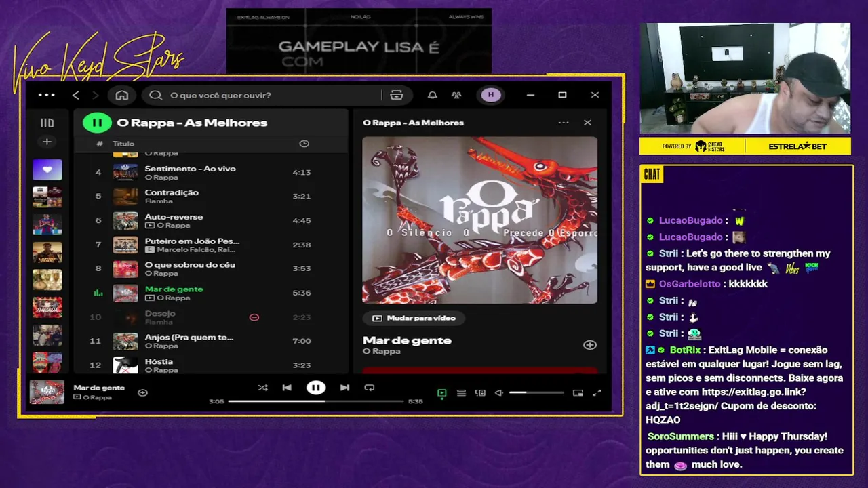The width and height of the screenshot is (868, 488).
Task: Click the streamer webcam feed
Action: coord(745,79)
